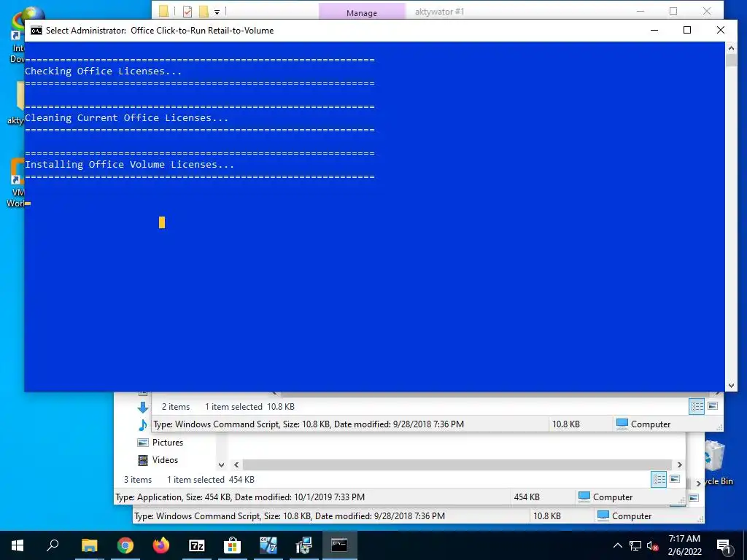
Task: Click the navigation pane scroll down arrow
Action: 221,464
